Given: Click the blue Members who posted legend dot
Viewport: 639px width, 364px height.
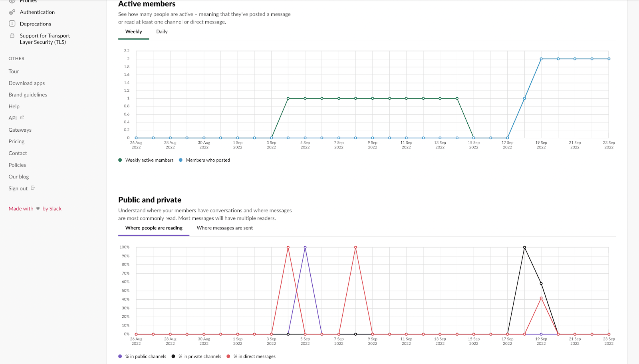Looking at the screenshot, I should [x=181, y=160].
